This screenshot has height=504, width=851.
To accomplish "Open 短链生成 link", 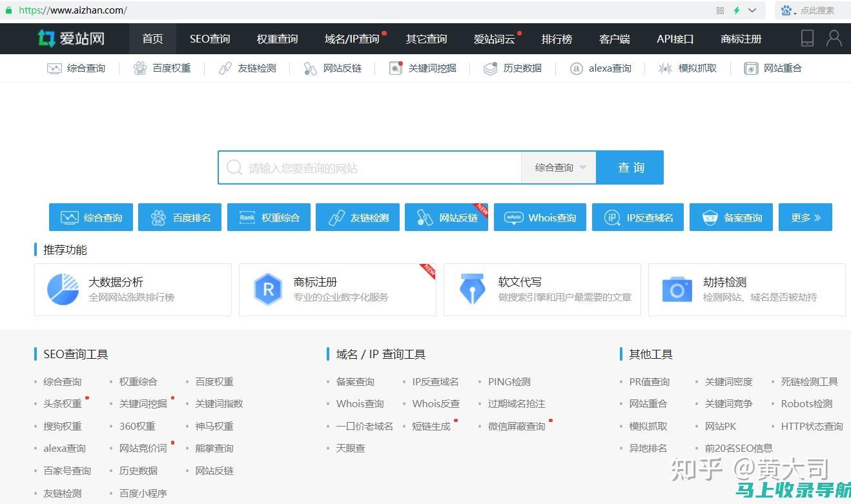I will (x=431, y=426).
